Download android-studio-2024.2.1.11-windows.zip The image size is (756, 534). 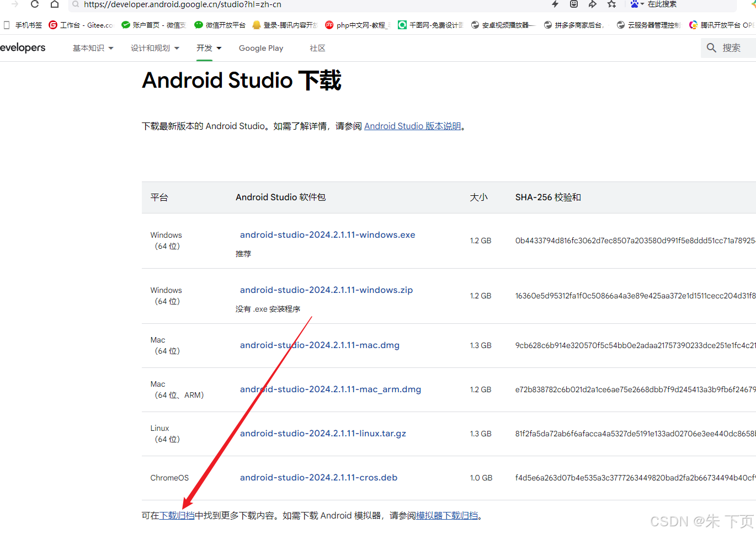pos(326,290)
